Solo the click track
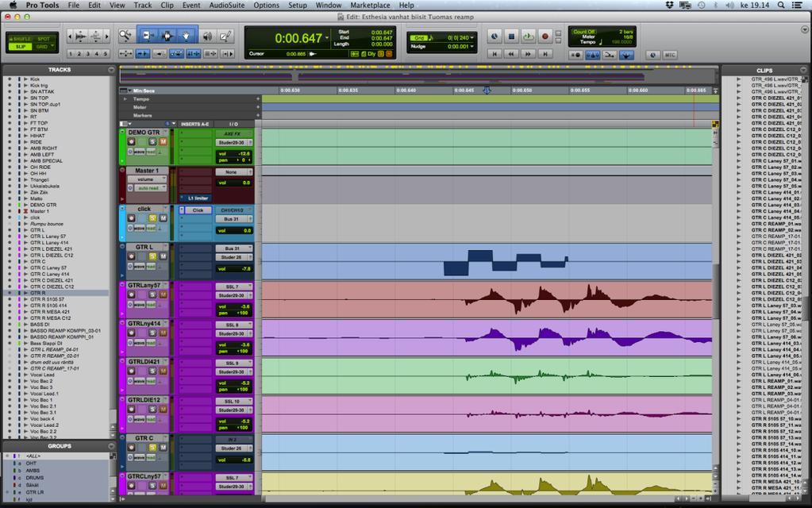Image resolution: width=812 pixels, height=508 pixels. (152, 218)
